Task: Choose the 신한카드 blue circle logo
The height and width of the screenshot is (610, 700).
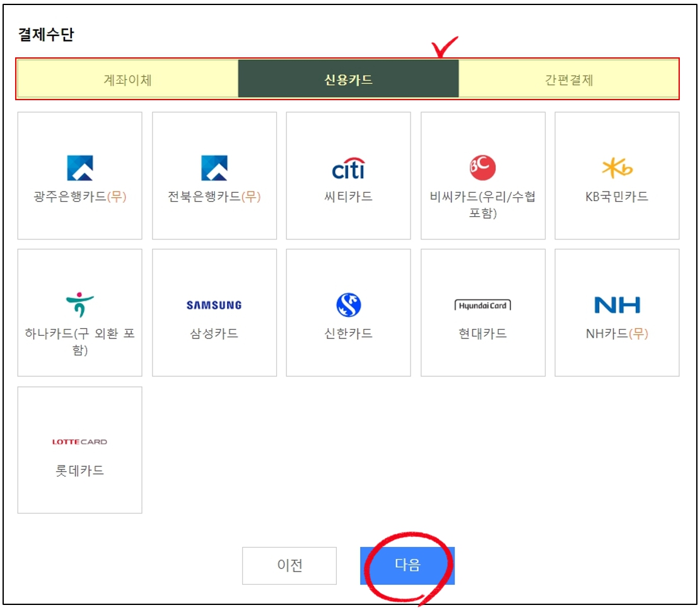Action: [348, 305]
